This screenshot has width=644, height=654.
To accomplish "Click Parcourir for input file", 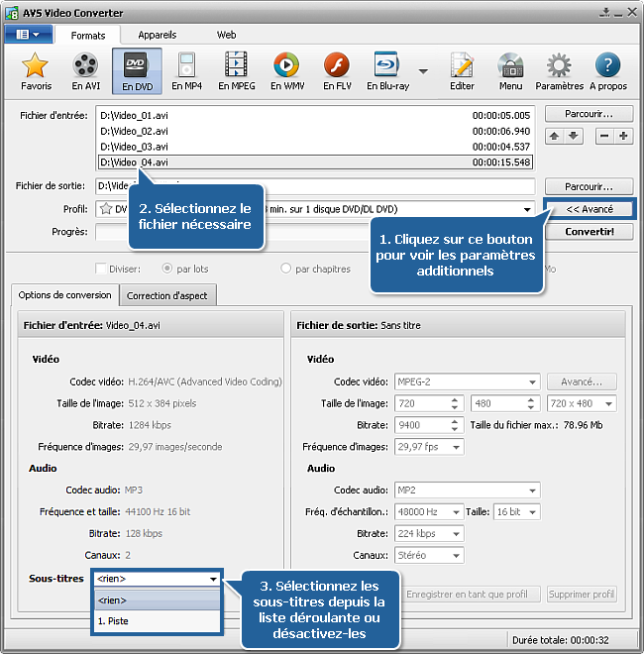I will click(x=589, y=113).
